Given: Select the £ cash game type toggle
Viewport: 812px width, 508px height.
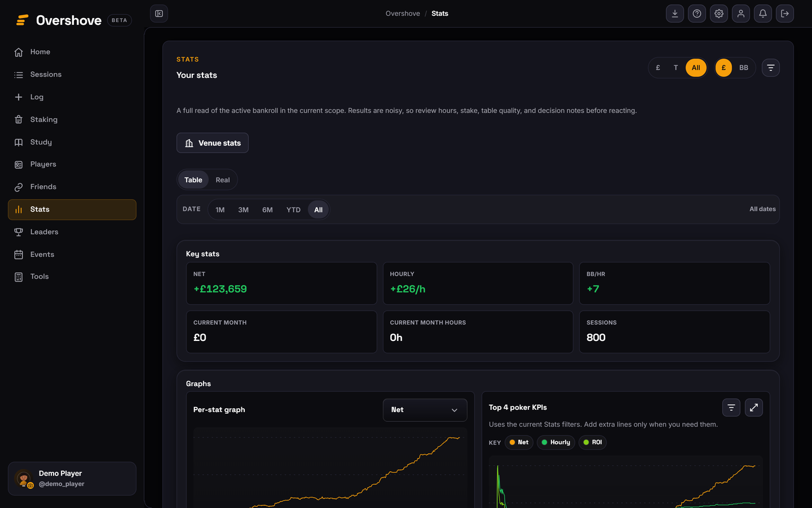Looking at the screenshot, I should coord(658,68).
